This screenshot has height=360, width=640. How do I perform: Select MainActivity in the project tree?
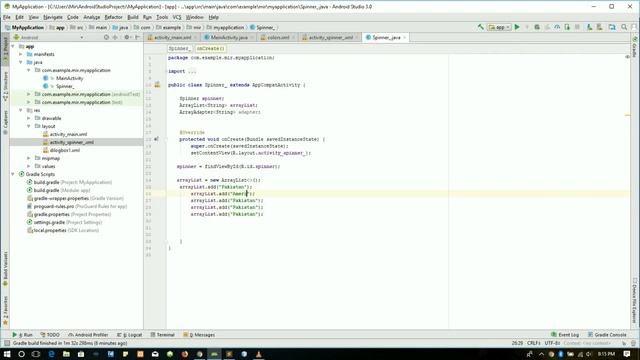(x=69, y=78)
